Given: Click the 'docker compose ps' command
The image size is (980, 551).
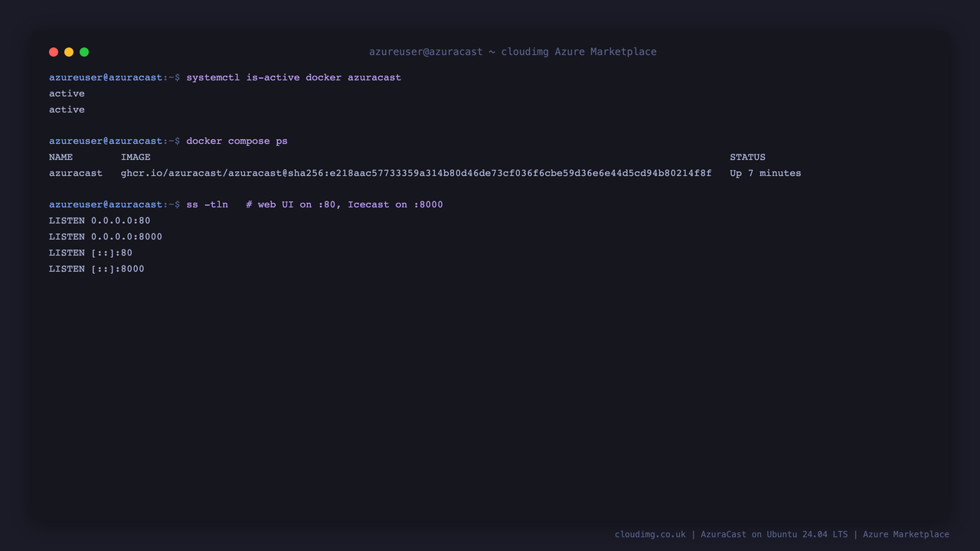Looking at the screenshot, I should tap(237, 141).
